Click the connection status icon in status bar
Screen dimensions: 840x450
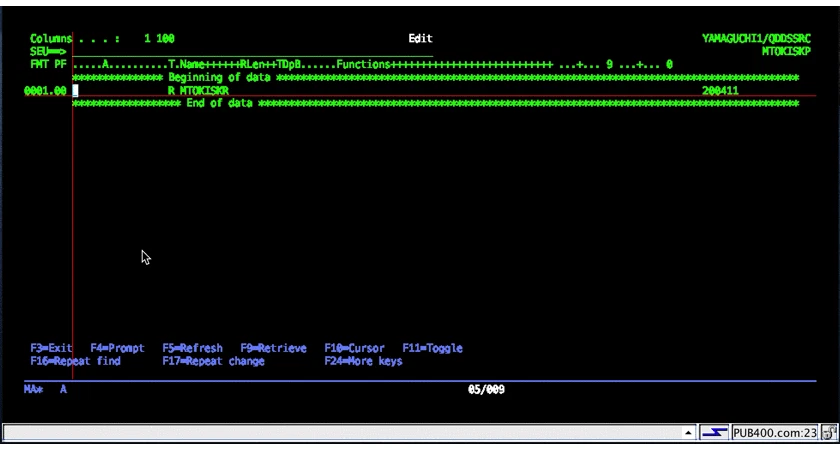click(x=715, y=432)
